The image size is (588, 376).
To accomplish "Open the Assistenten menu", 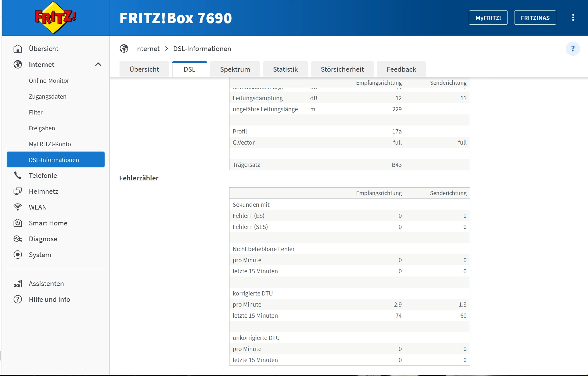I will pyautogui.click(x=46, y=283).
